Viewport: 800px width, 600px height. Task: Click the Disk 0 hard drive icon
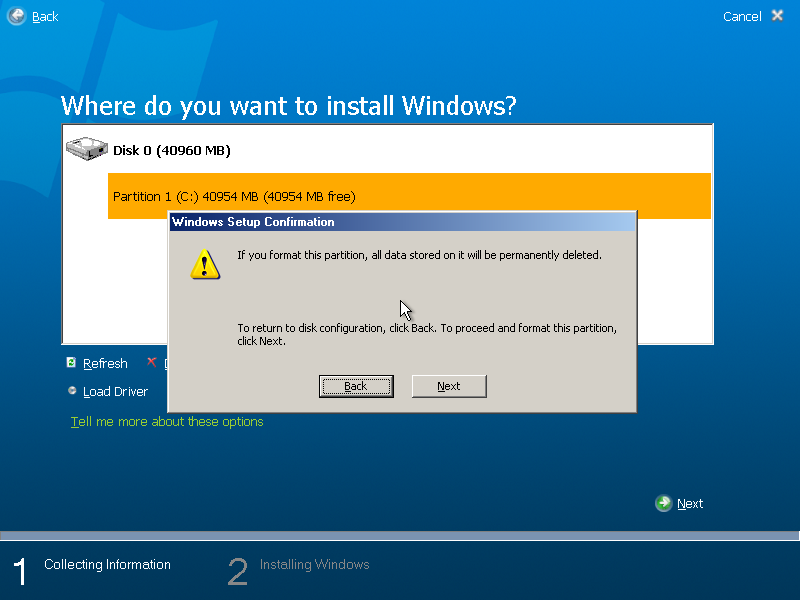(x=86, y=147)
